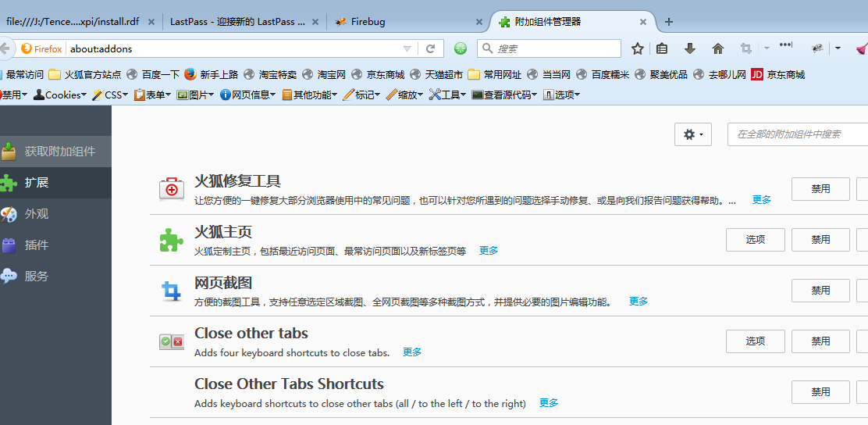Open 火狐官方站点 bookmark folder
868x425 pixels.
click(x=85, y=74)
